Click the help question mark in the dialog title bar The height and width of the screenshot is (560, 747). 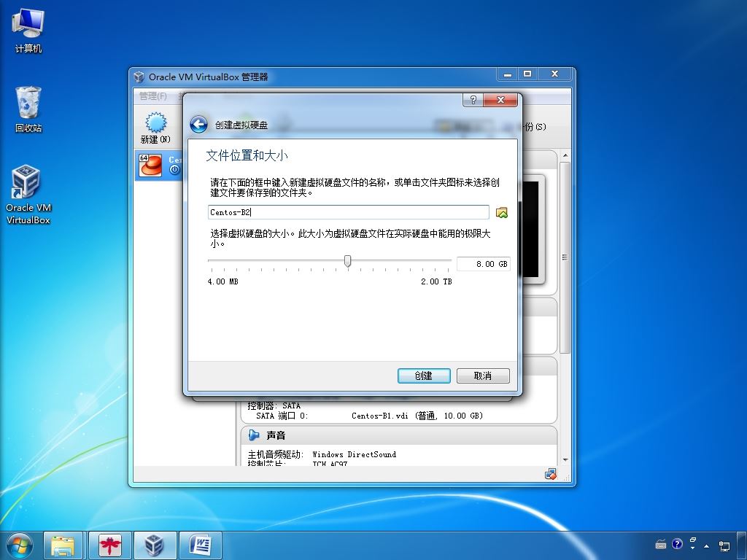click(x=473, y=100)
